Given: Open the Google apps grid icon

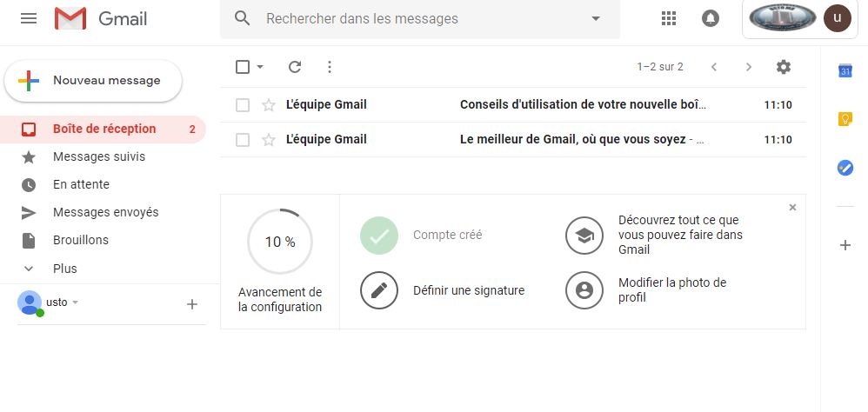Looking at the screenshot, I should click(x=669, y=18).
